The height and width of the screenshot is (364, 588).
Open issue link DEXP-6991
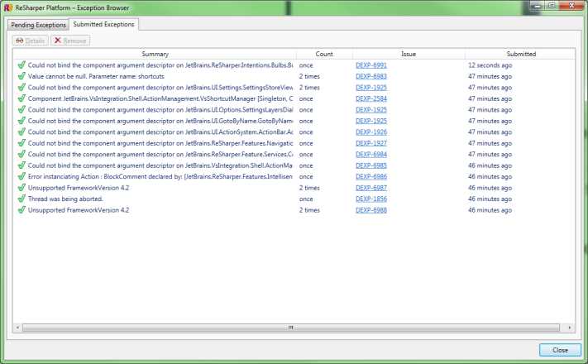click(370, 65)
